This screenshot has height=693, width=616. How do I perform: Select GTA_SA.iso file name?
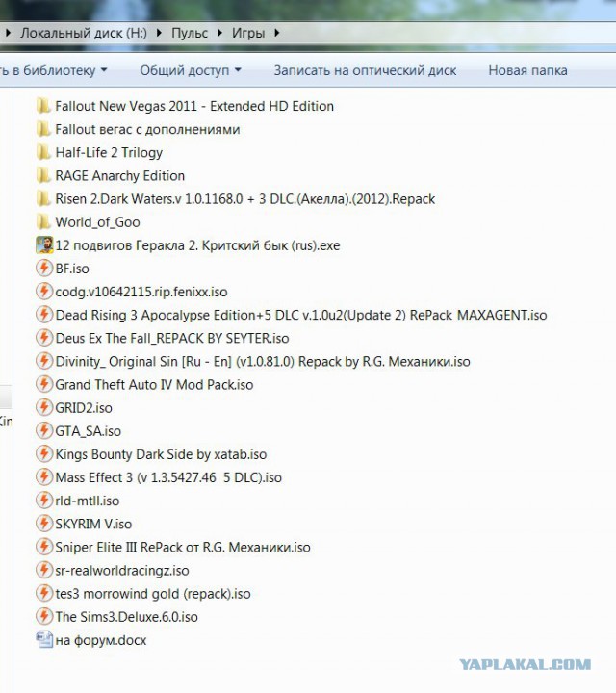click(x=88, y=431)
